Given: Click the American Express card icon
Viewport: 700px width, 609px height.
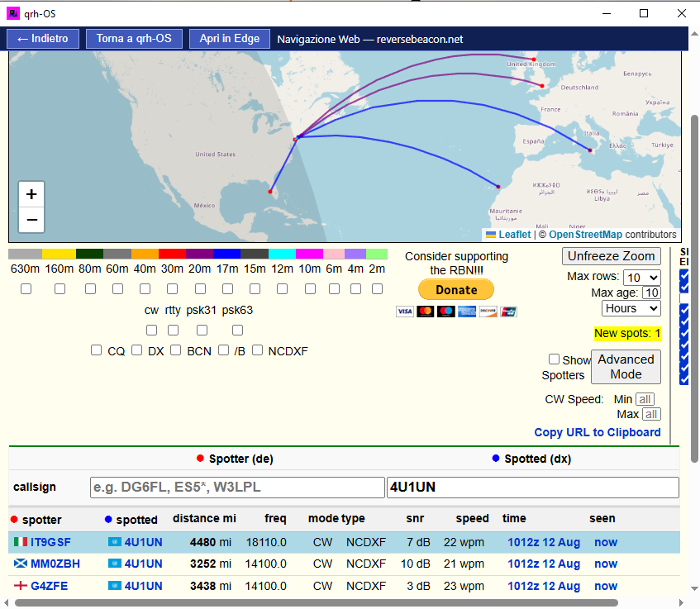Looking at the screenshot, I should point(467,312).
